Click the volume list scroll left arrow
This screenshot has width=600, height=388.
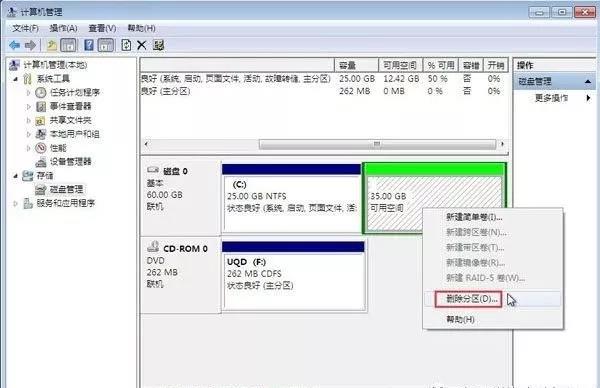point(147,144)
